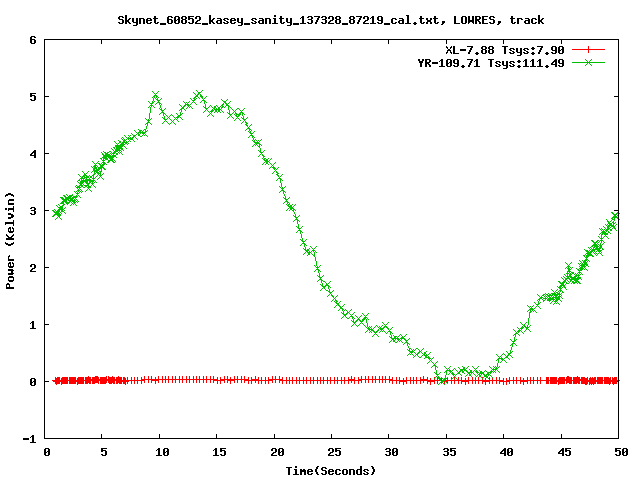The width and height of the screenshot is (640, 480).
Task: Click the plot title Skynet_60852_kasey_sanity cal.txt
Action: (331, 20)
